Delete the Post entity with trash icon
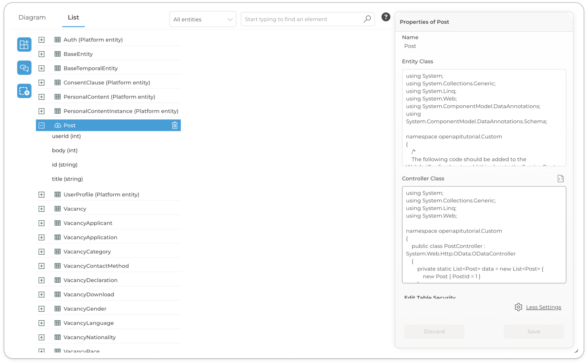This screenshot has width=588, height=364. point(175,125)
